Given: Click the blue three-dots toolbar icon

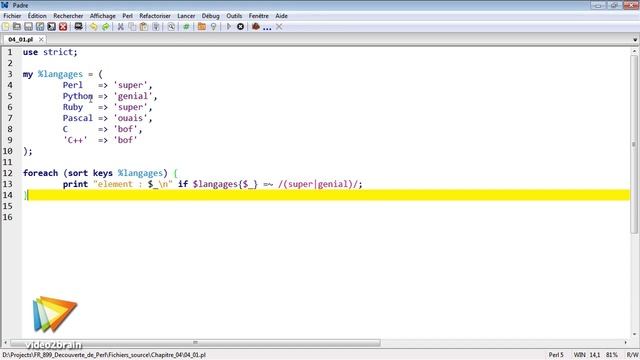Looking at the screenshot, I should tap(267, 28).
